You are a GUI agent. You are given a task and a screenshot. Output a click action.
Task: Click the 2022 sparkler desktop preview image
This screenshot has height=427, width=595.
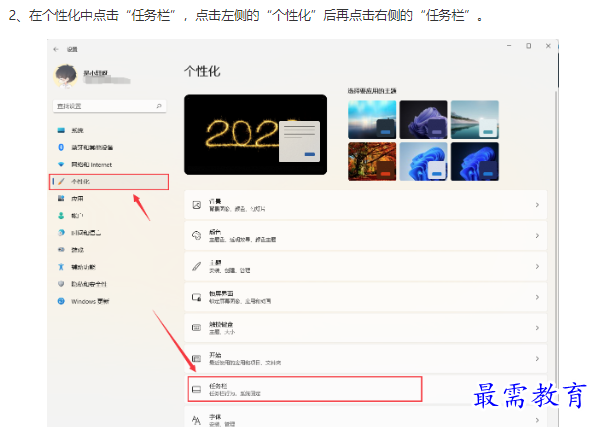255,135
